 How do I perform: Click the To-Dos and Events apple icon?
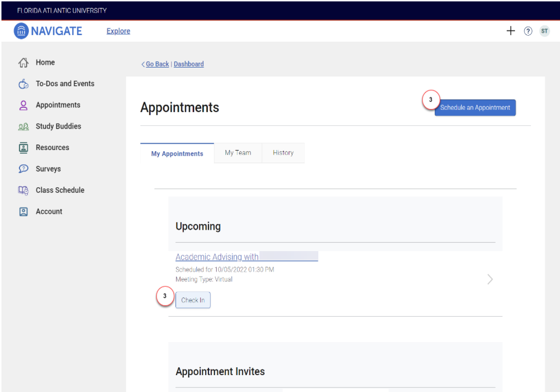pyautogui.click(x=23, y=84)
